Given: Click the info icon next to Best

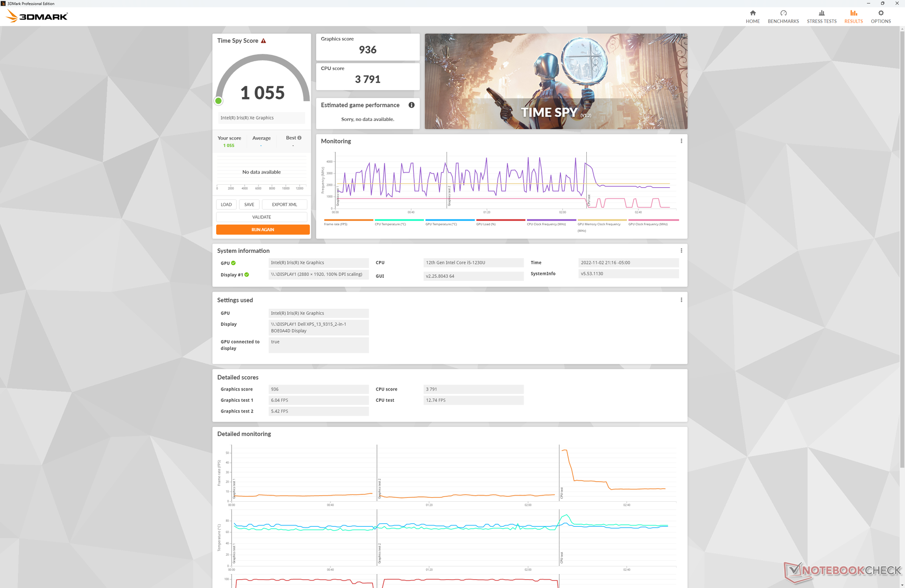Looking at the screenshot, I should click(300, 138).
